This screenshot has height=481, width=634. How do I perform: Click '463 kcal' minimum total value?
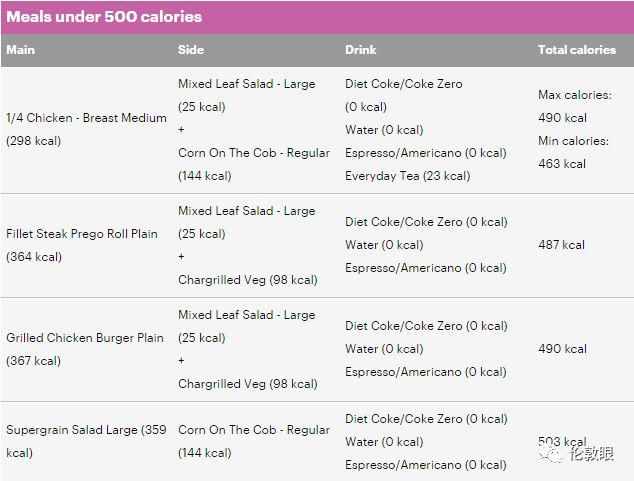click(562, 164)
